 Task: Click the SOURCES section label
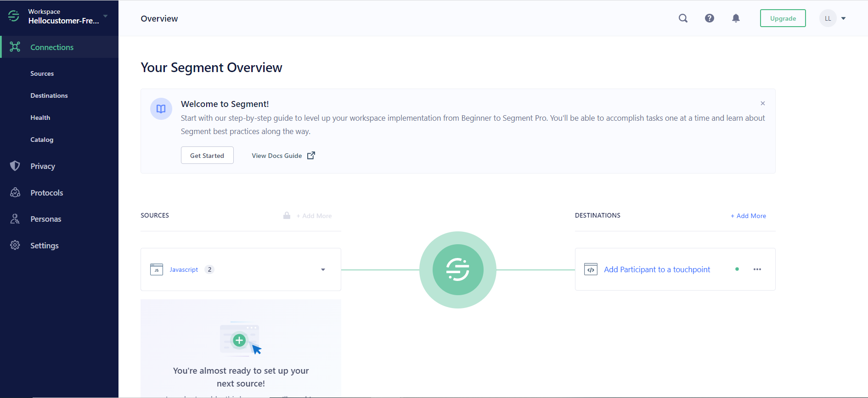(155, 215)
